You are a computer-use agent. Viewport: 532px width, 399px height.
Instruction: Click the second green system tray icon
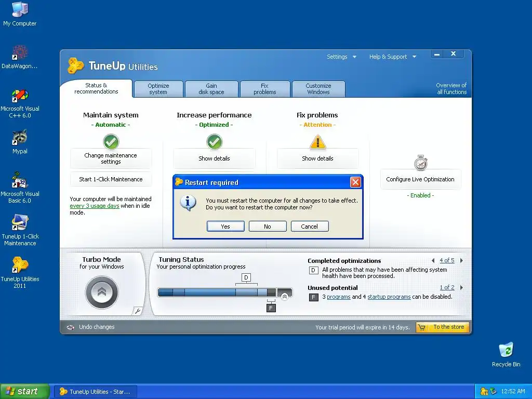click(x=494, y=391)
